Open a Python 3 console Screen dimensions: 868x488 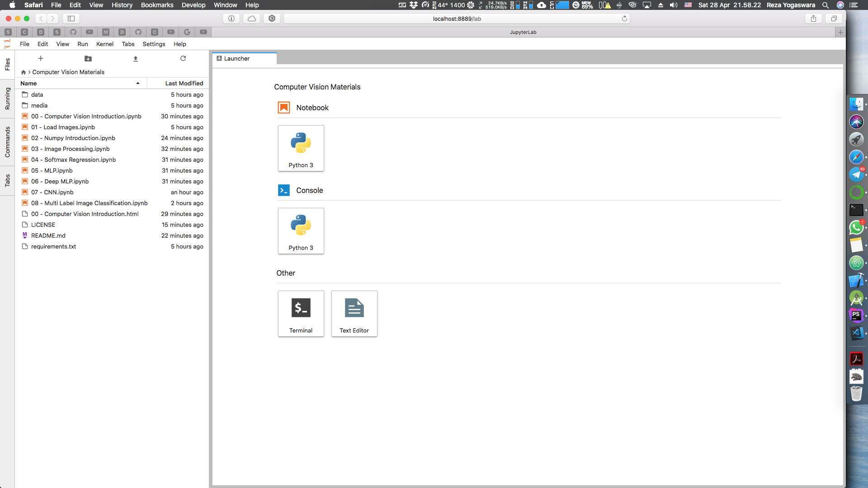click(301, 231)
